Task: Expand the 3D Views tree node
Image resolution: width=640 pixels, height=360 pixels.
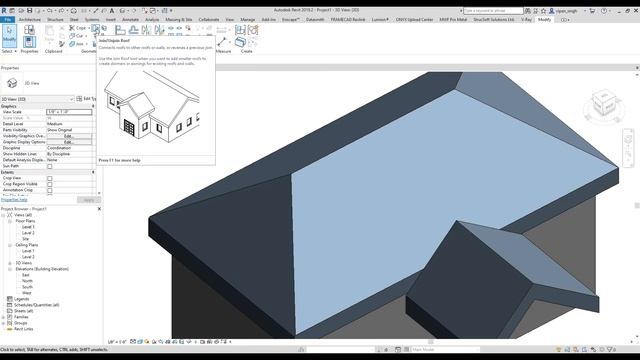Action: [x=10, y=263]
